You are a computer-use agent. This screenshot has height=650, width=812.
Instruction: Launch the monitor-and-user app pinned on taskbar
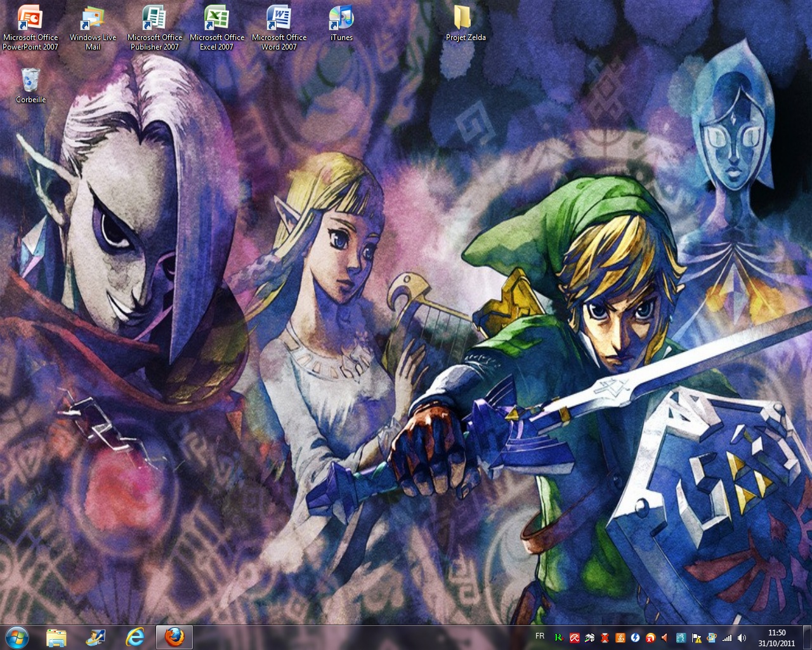click(x=96, y=637)
